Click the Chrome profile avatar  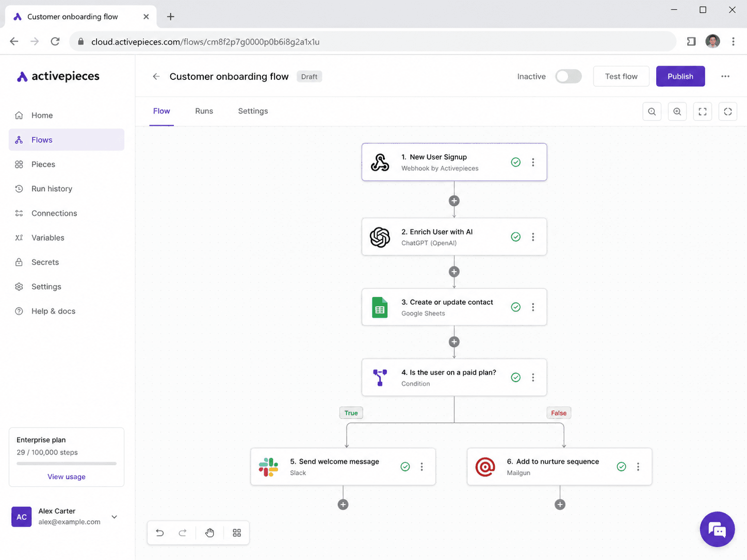click(713, 42)
